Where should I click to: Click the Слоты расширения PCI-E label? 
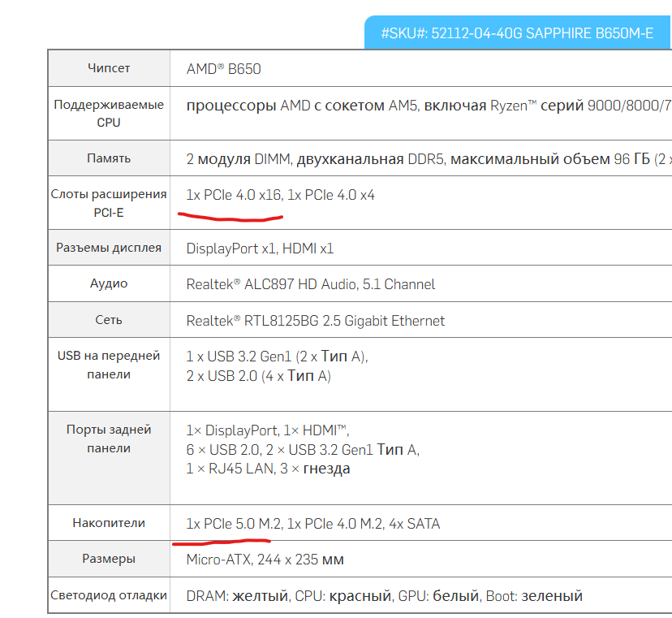tap(109, 203)
